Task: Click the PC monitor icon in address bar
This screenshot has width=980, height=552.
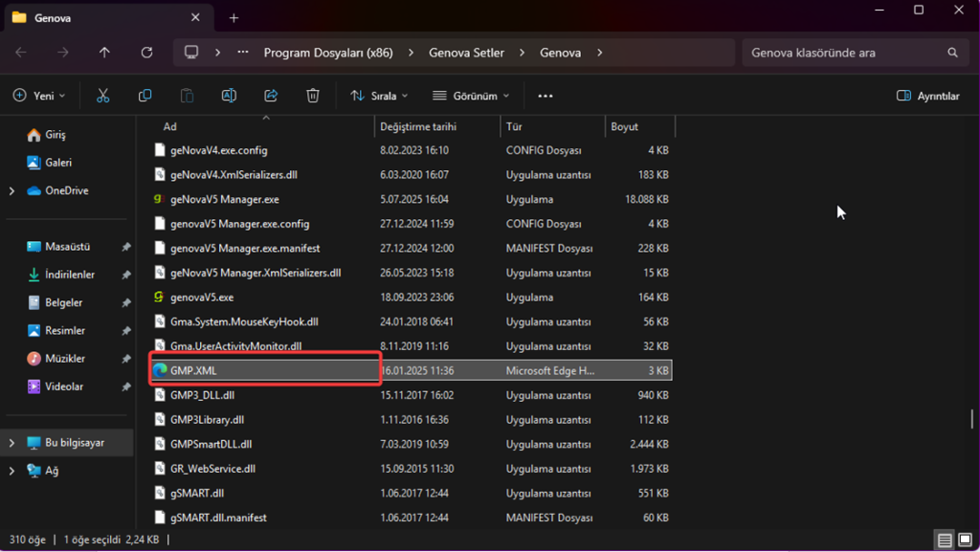Action: [x=191, y=53]
